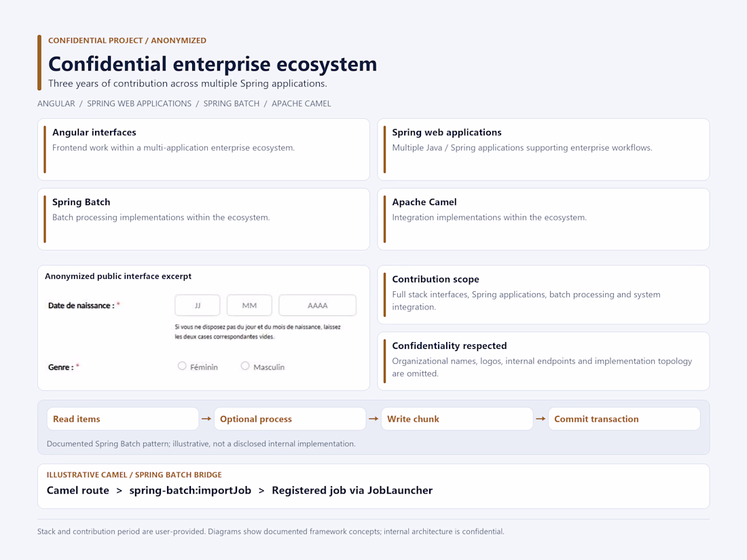Click the 'Batch processing implementations' description
The image size is (747, 560).
161,217
